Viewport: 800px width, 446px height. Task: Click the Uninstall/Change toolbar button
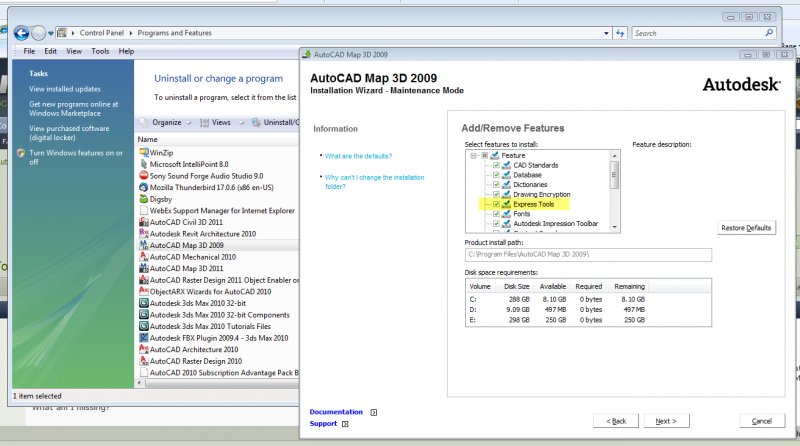(276, 122)
